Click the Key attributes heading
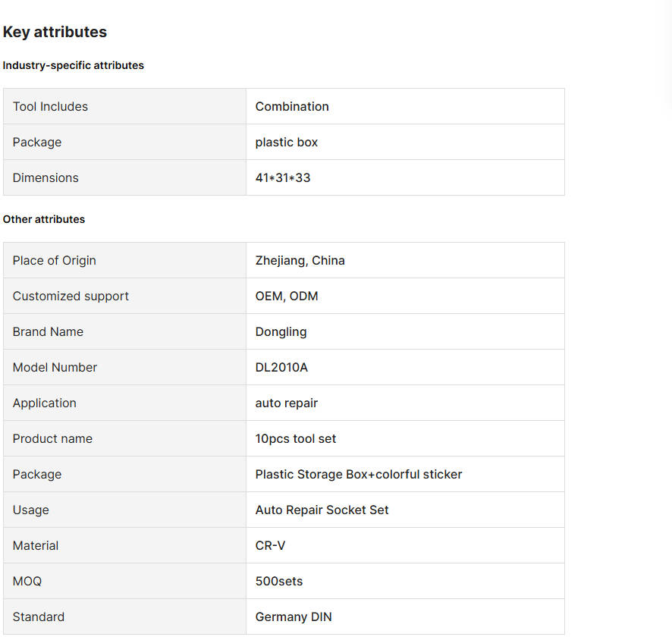This screenshot has height=637, width=672. click(x=55, y=32)
